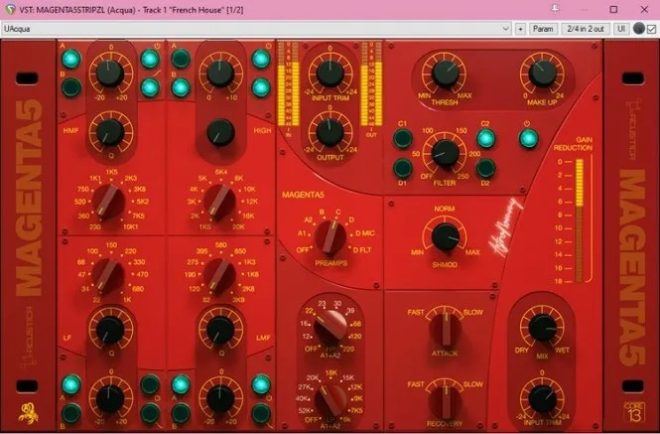Toggle LMF band shape button below power

261,413
